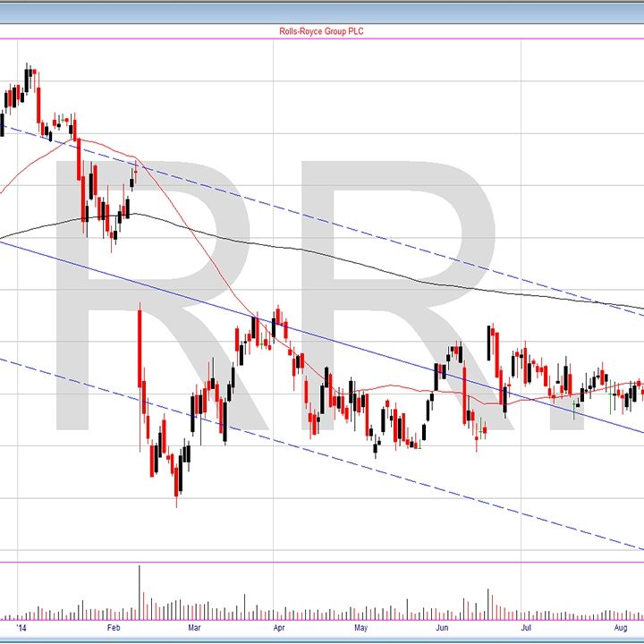Click the 'Apr' month axis label
Image resolution: width=644 pixels, height=644 pixels.
click(279, 628)
